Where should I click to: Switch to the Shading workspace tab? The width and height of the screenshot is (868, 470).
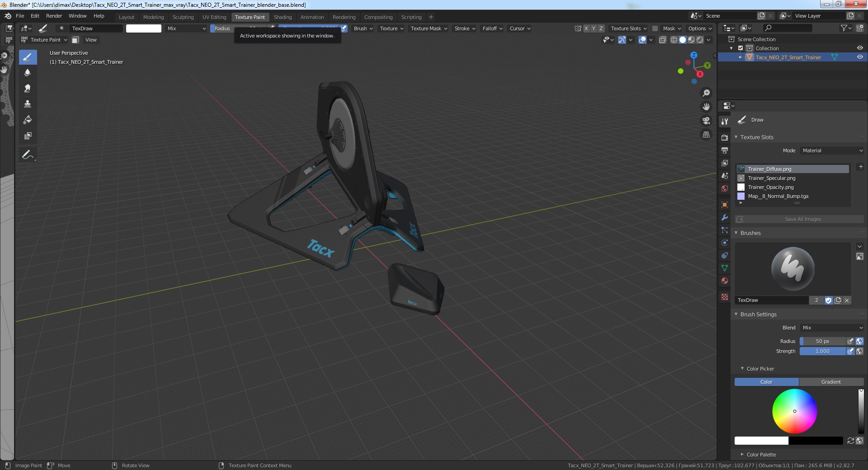pyautogui.click(x=283, y=17)
